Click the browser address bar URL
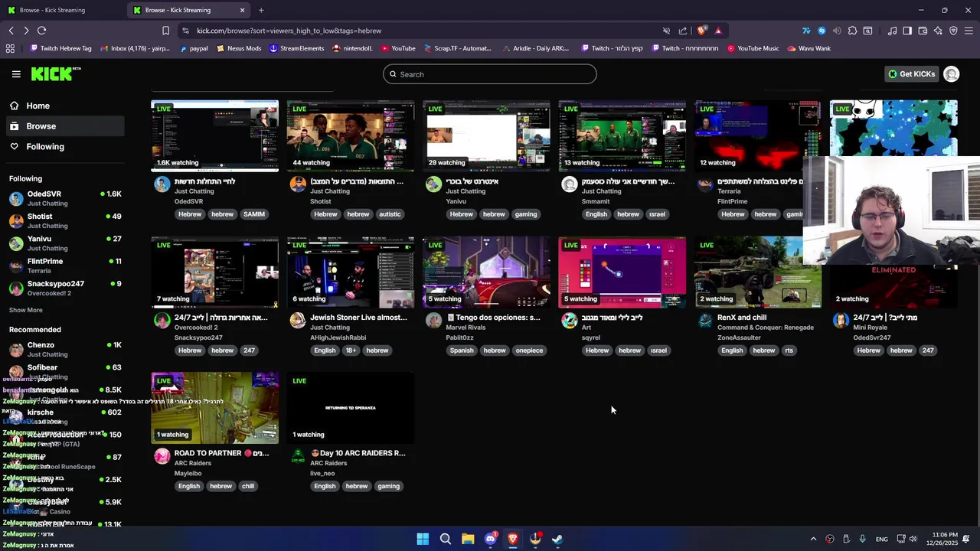This screenshot has height=551, width=980. pyautogui.click(x=289, y=31)
